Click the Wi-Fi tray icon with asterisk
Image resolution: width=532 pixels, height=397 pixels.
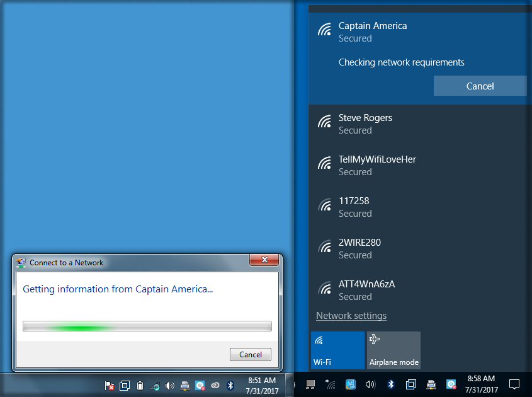[330, 384]
